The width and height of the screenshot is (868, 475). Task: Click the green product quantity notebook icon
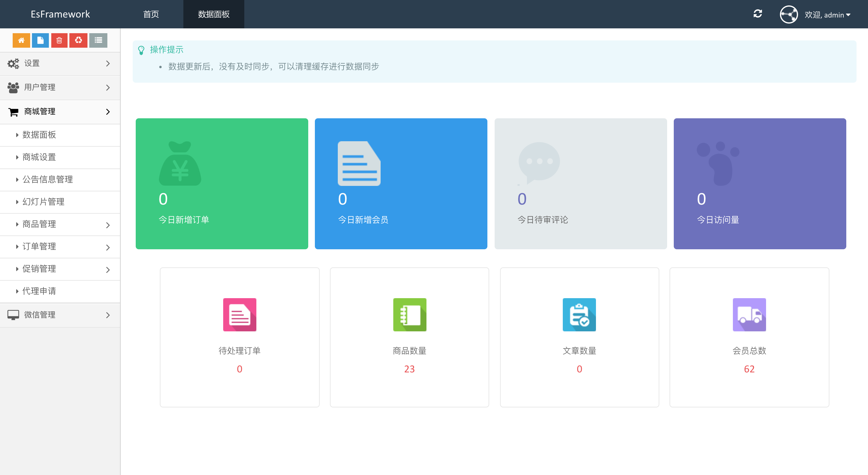click(409, 314)
